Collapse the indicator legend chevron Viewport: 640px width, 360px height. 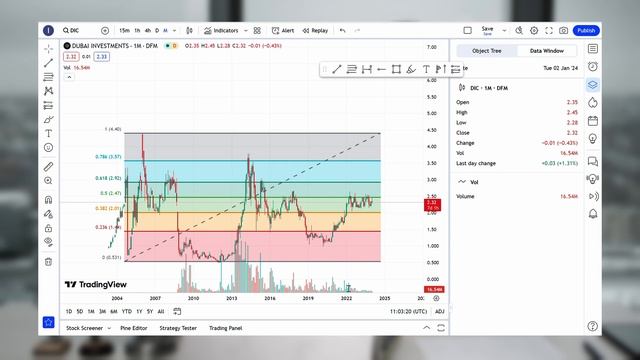69,77
